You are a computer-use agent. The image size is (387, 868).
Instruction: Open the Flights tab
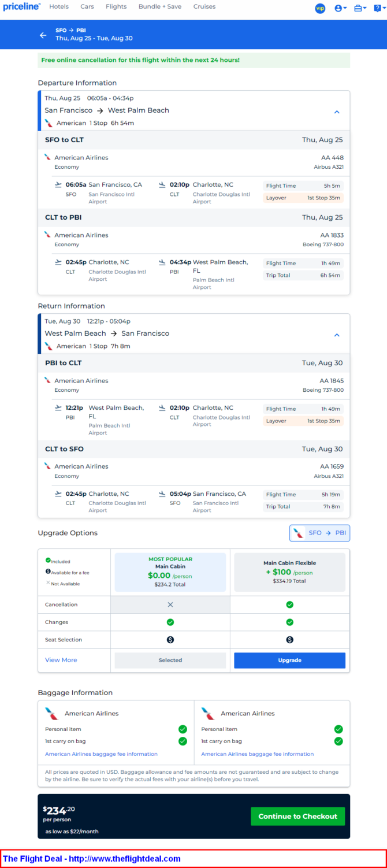pos(116,7)
